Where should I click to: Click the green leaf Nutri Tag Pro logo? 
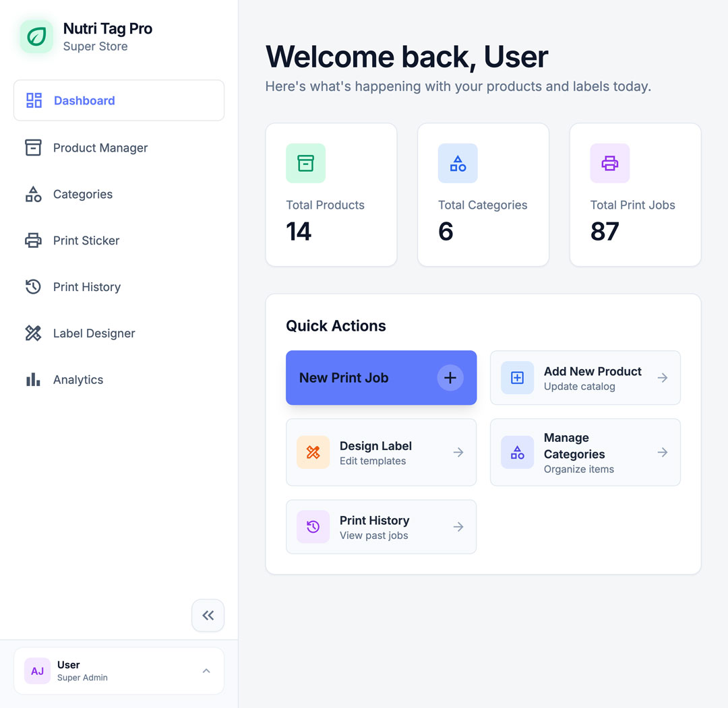point(36,36)
